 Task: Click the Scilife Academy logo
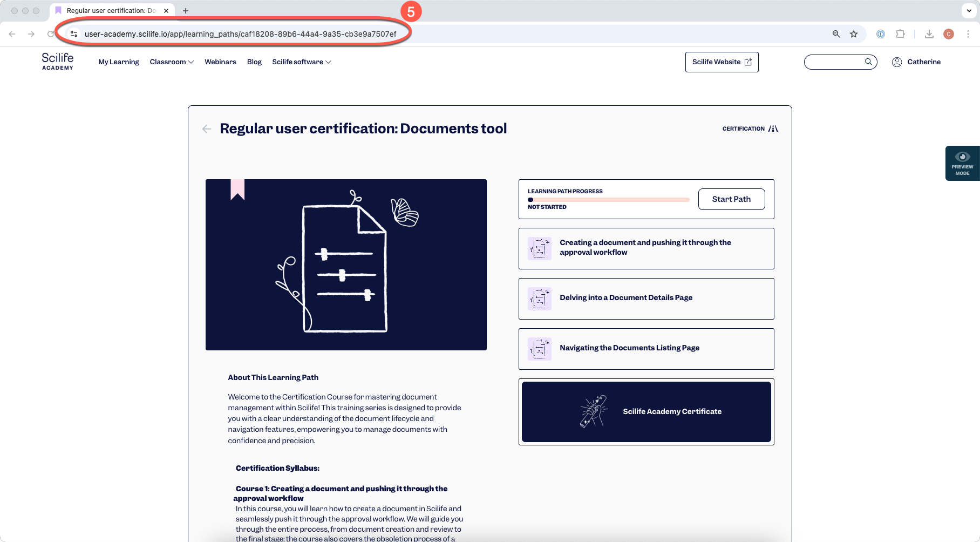pyautogui.click(x=58, y=62)
